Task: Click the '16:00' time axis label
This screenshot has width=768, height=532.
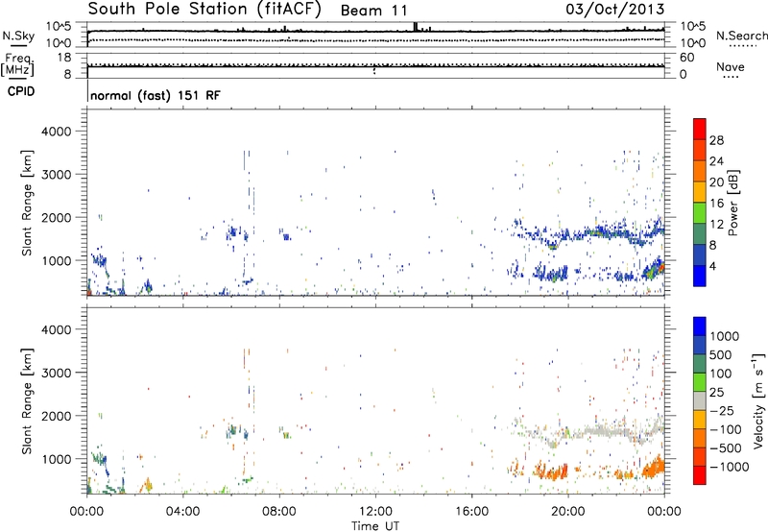Action: point(471,512)
